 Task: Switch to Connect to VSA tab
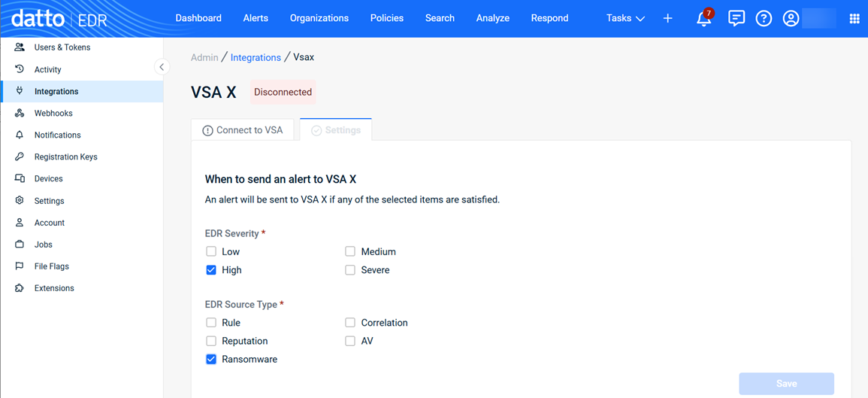[x=243, y=130]
